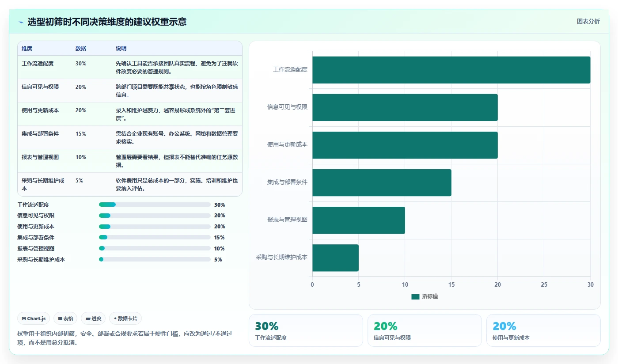Viewport: 618px width, 364px height.
Task: Click the 指标值 legend label
Action: pyautogui.click(x=430, y=297)
